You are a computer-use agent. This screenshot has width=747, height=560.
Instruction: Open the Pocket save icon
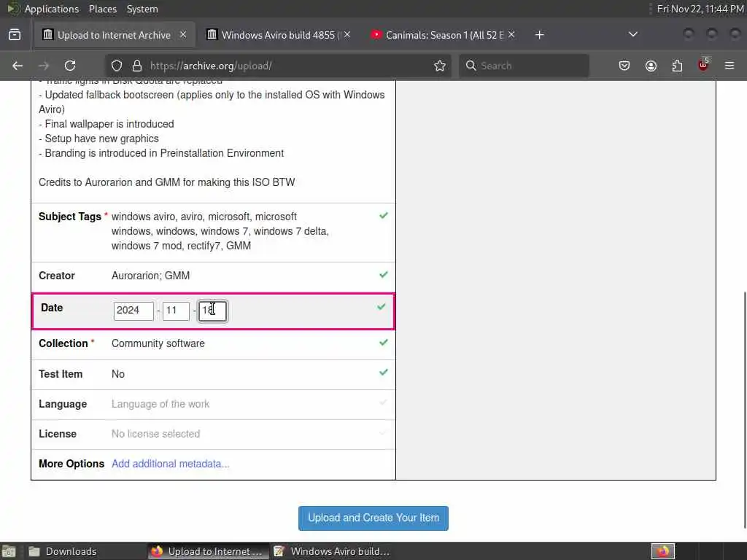[624, 66]
